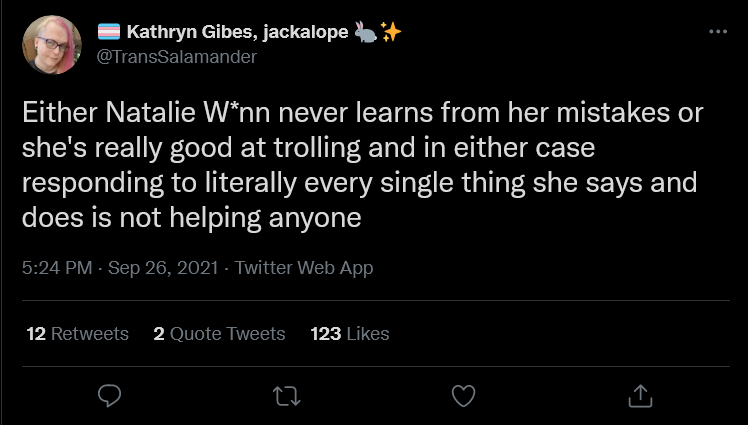The width and height of the screenshot is (748, 425).
Task: Retweet using the retweet arrows icon
Action: tap(286, 396)
